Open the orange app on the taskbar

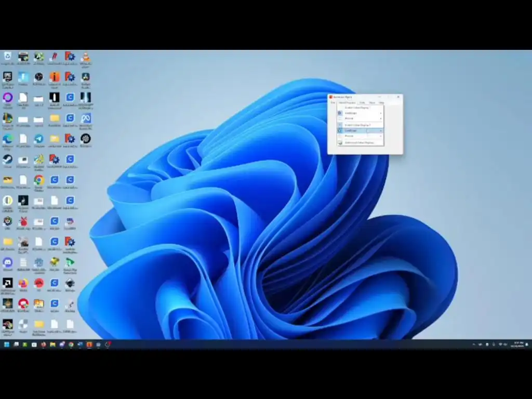[x=89, y=344]
